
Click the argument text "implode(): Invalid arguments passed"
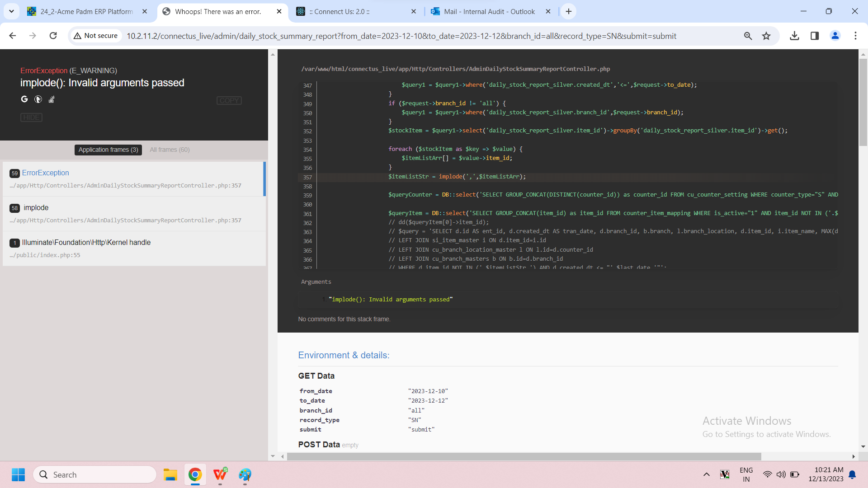tap(391, 300)
